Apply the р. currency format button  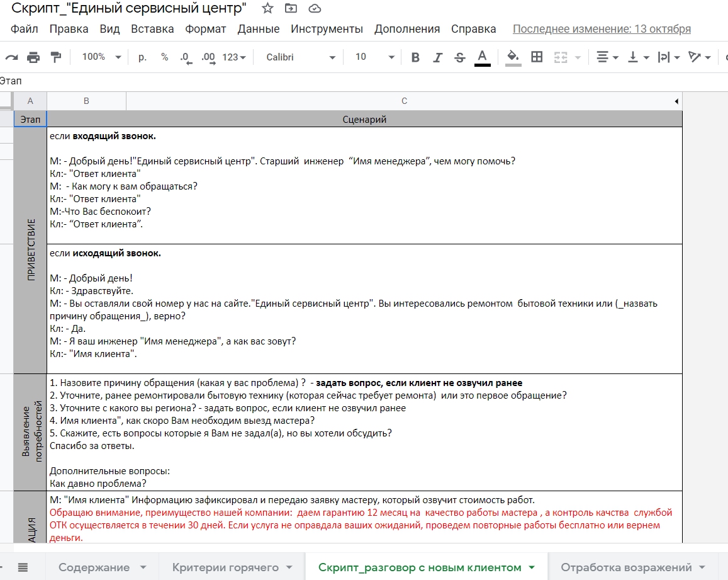tap(142, 57)
